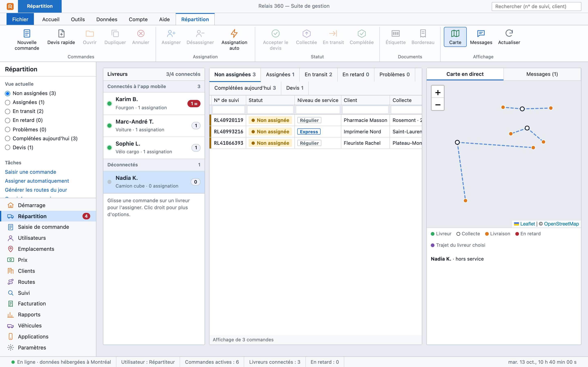This screenshot has width=588, height=367.
Task: Zoom out on the live map
Action: pyautogui.click(x=438, y=105)
